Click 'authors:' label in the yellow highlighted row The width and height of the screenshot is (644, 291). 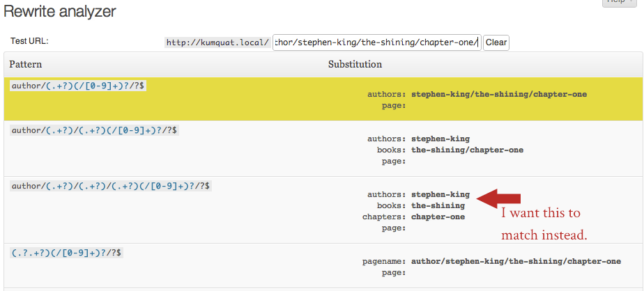(x=387, y=95)
